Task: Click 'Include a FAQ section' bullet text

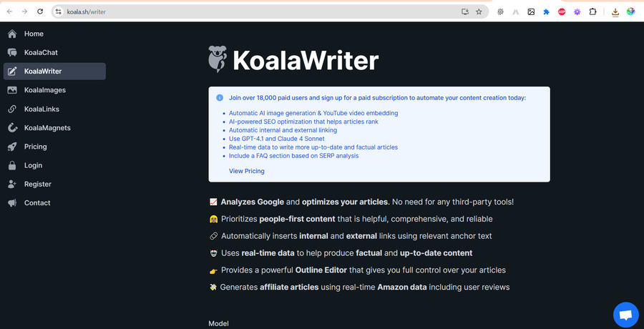Action: pos(293,156)
